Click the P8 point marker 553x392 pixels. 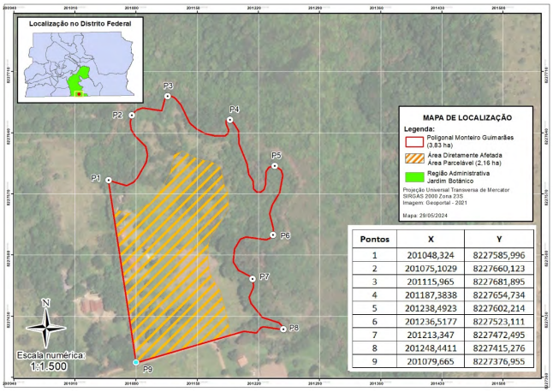[x=283, y=329]
